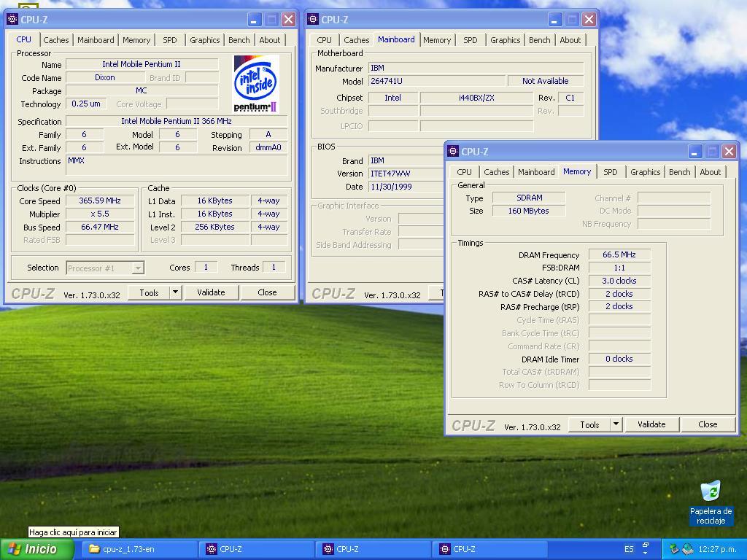Click the Tools button in the CPU window
The width and height of the screenshot is (747, 560).
point(149,293)
